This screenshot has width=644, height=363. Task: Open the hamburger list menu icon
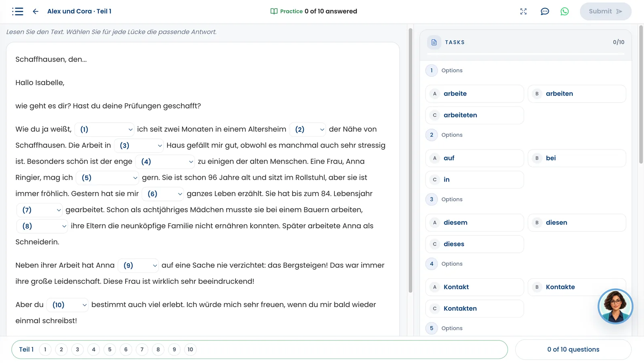point(18,11)
